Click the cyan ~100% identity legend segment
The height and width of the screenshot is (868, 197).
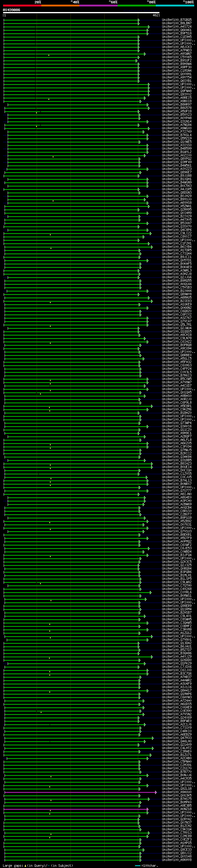(175, 6)
